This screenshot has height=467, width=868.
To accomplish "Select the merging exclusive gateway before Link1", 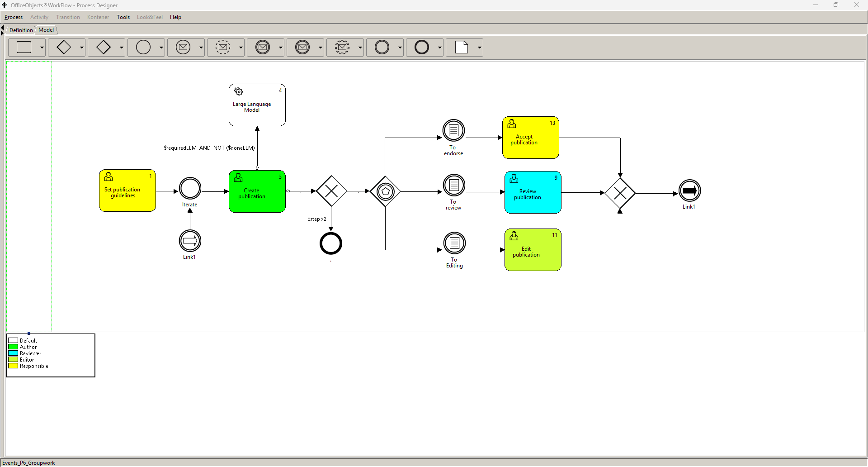I will click(620, 193).
